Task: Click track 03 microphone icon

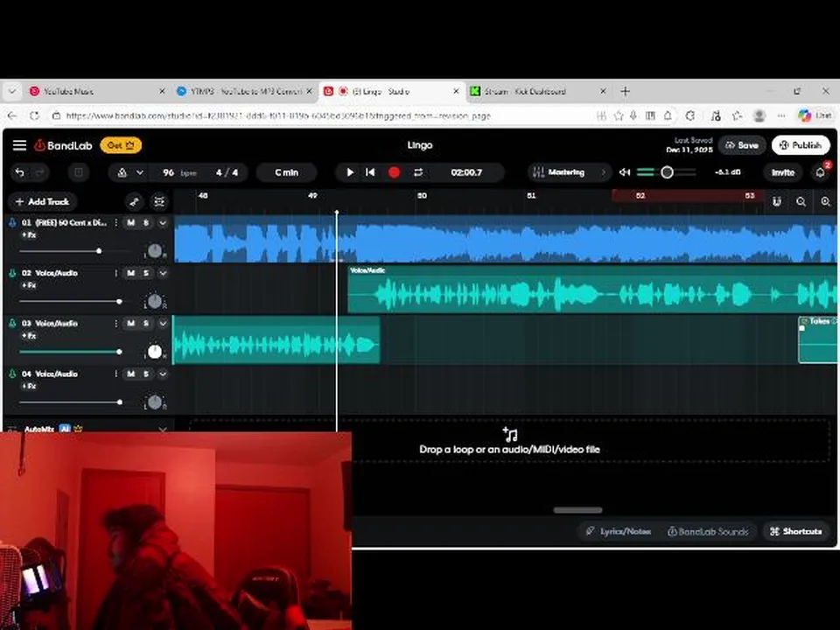Action: point(12,324)
